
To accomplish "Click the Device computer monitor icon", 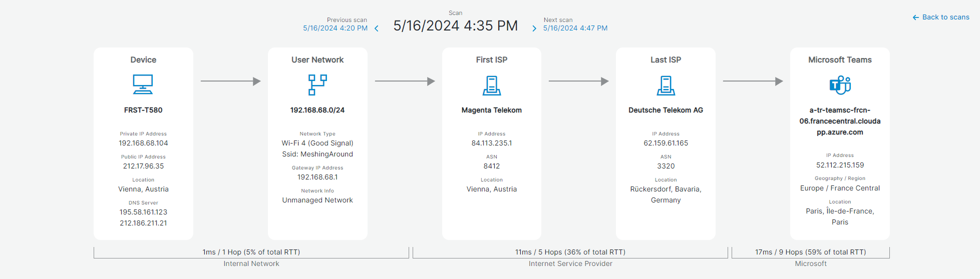I will (x=143, y=84).
